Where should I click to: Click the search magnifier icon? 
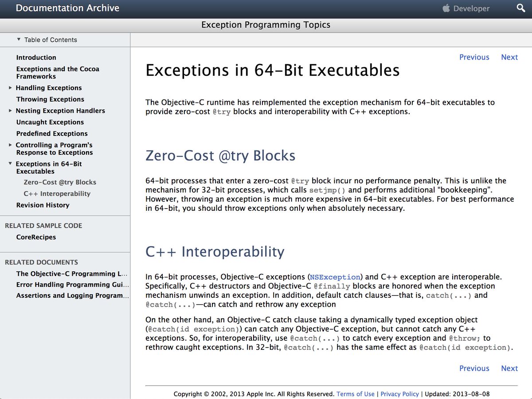[521, 8]
